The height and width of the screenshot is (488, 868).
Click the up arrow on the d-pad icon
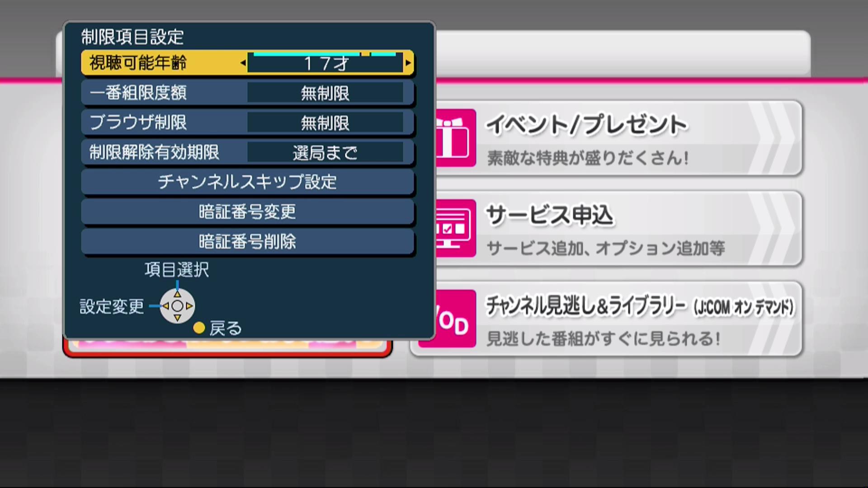click(x=177, y=294)
